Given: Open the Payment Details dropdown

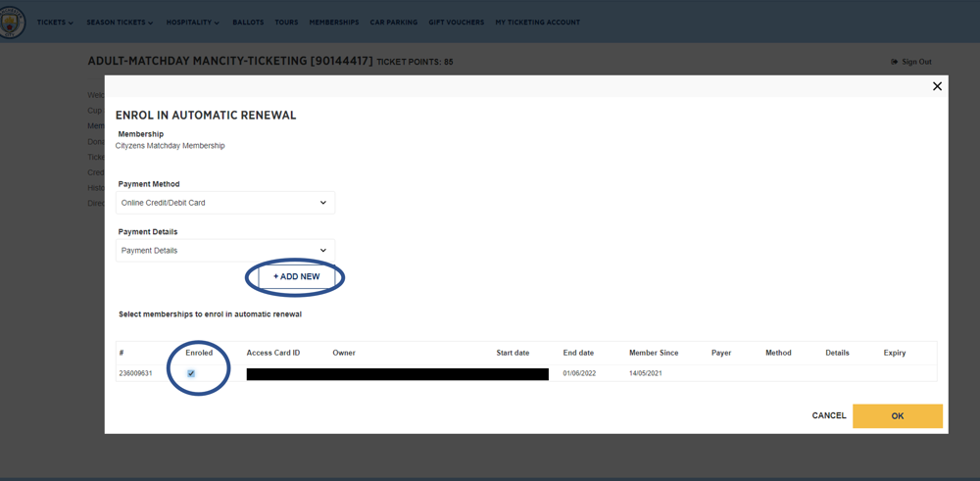Looking at the screenshot, I should [x=225, y=251].
